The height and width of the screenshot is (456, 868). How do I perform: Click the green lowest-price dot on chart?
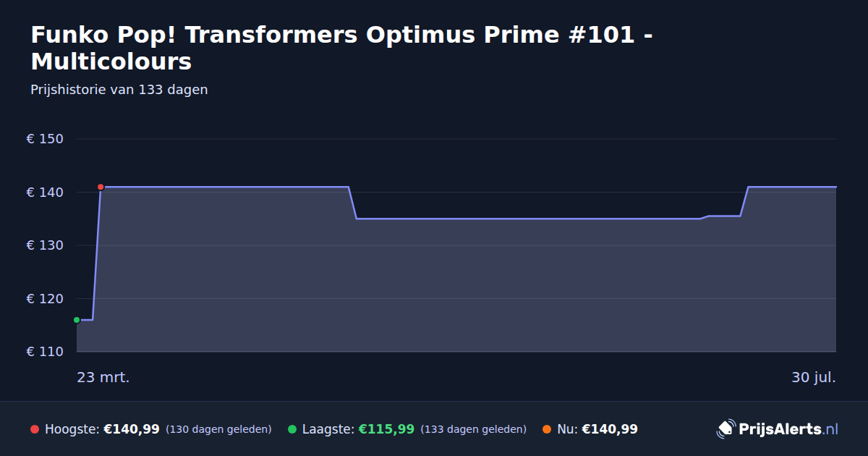77,320
